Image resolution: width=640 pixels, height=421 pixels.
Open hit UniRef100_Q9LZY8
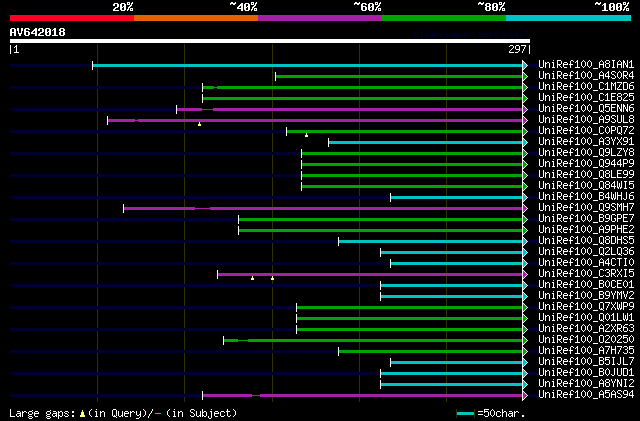[586, 153]
